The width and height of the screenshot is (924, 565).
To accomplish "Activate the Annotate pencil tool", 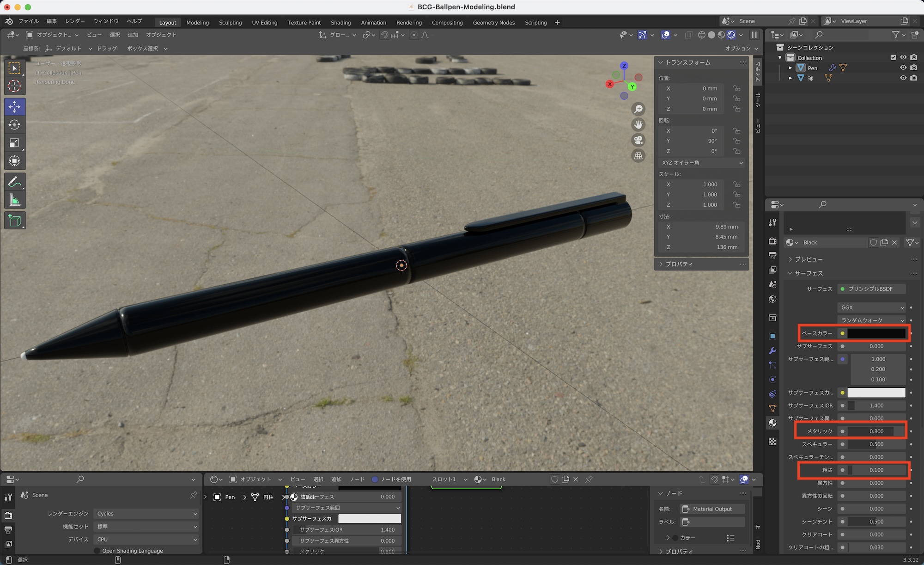I will coord(14,182).
